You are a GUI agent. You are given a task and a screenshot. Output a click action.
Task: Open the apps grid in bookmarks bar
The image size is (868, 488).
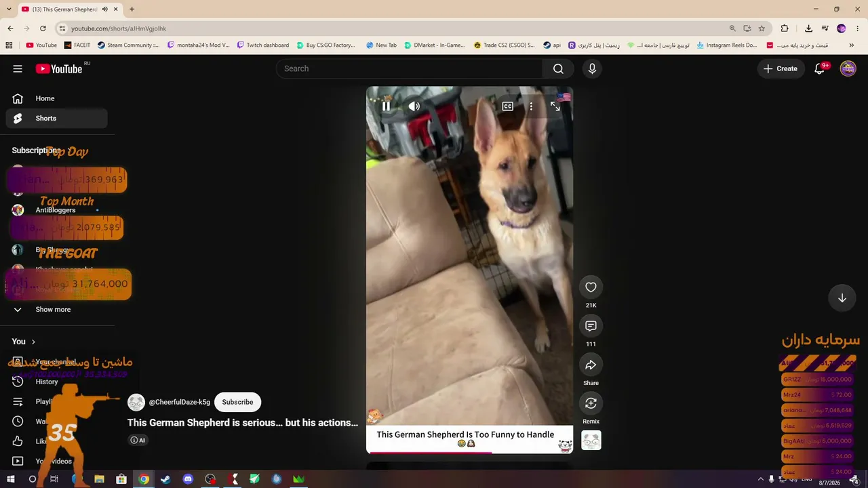click(x=9, y=45)
